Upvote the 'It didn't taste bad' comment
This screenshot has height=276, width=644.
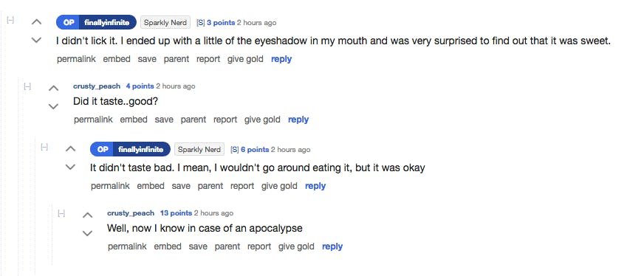(x=71, y=149)
